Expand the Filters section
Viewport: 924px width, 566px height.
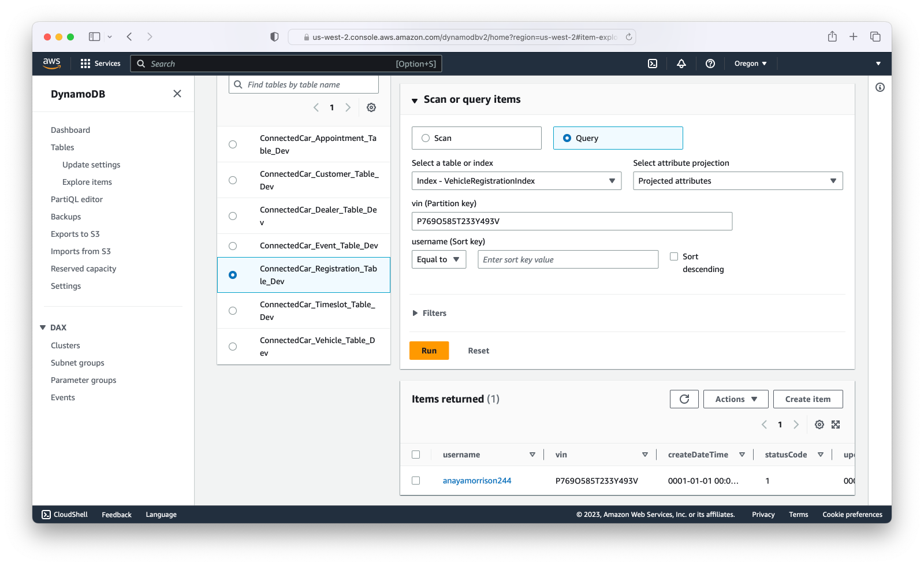tap(430, 313)
